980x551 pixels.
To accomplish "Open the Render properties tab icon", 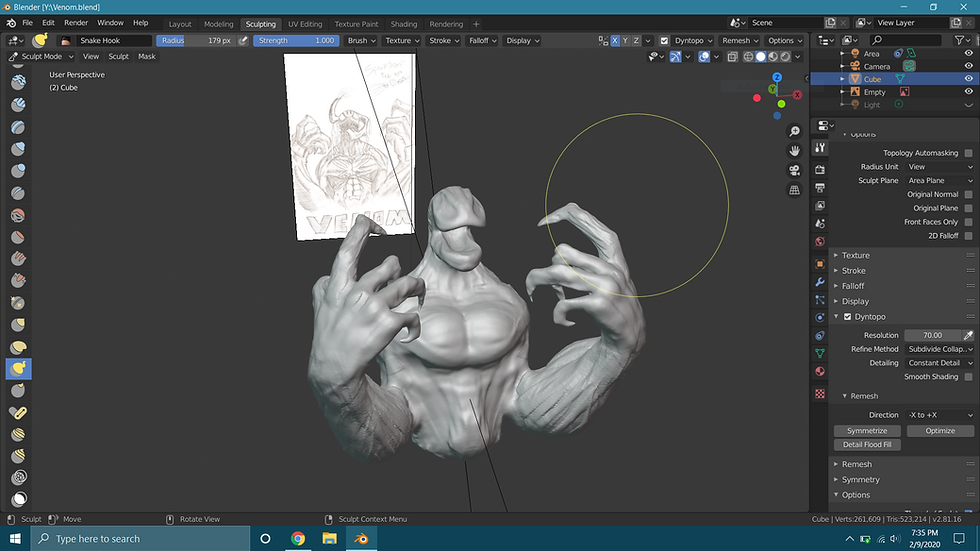I will click(x=820, y=170).
